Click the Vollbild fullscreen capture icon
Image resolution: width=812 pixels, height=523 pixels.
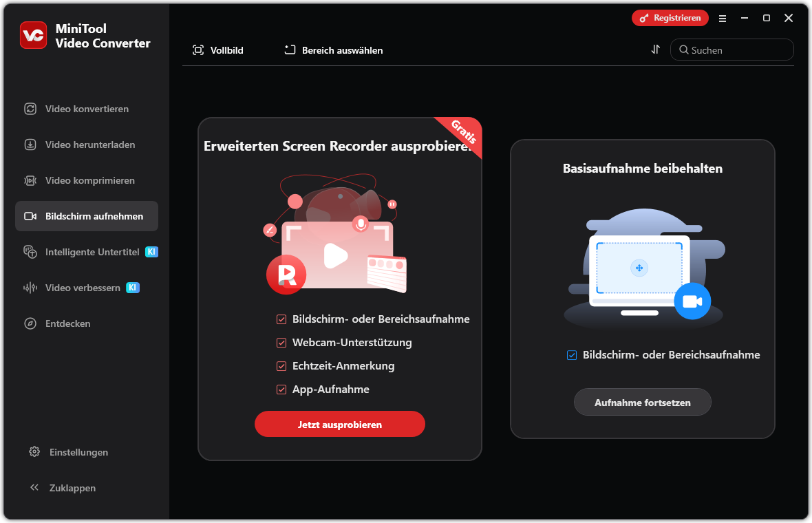(x=197, y=50)
